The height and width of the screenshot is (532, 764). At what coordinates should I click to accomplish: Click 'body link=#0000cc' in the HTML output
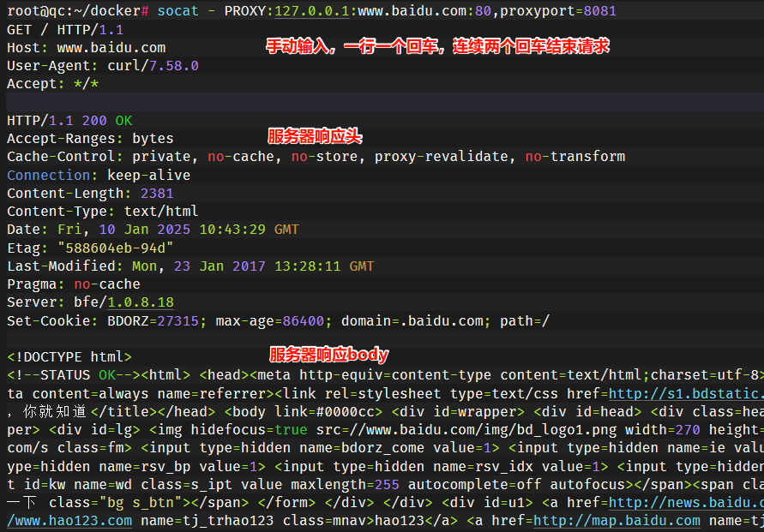(304, 411)
